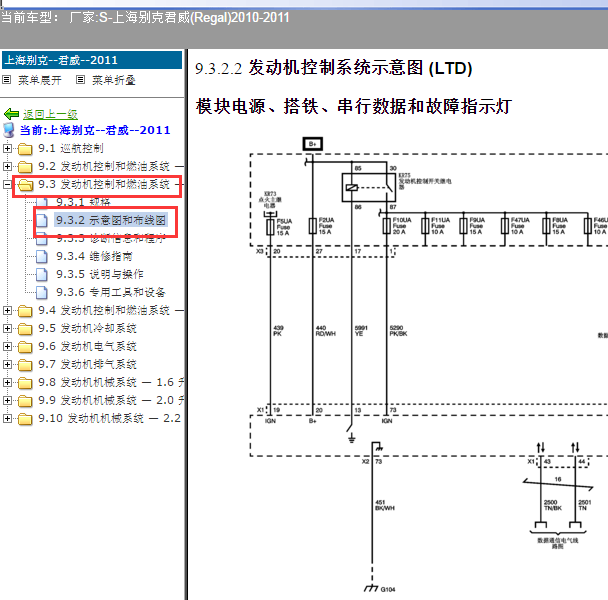Image resolution: width=608 pixels, height=600 pixels.
Task: Click the computer icon beside 当前:上海别克
Action: click(x=9, y=130)
